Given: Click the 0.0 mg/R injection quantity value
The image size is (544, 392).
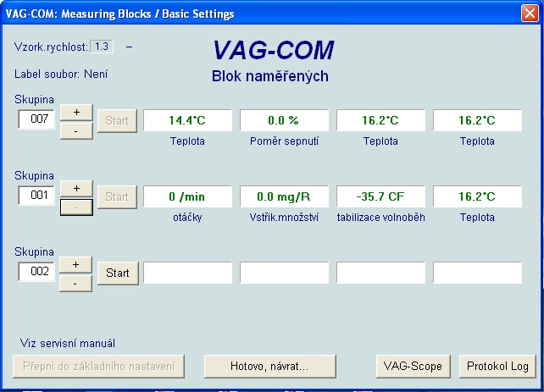Looking at the screenshot, I should [x=284, y=196].
